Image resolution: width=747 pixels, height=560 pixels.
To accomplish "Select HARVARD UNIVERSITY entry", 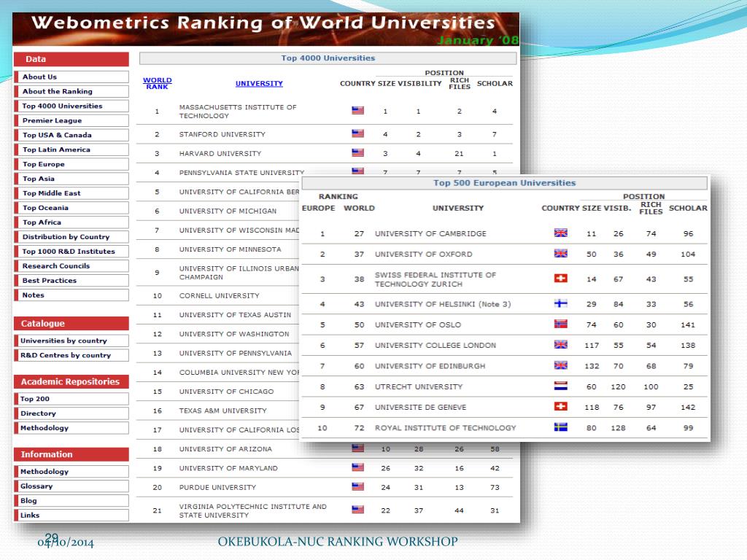I will pos(220,153).
